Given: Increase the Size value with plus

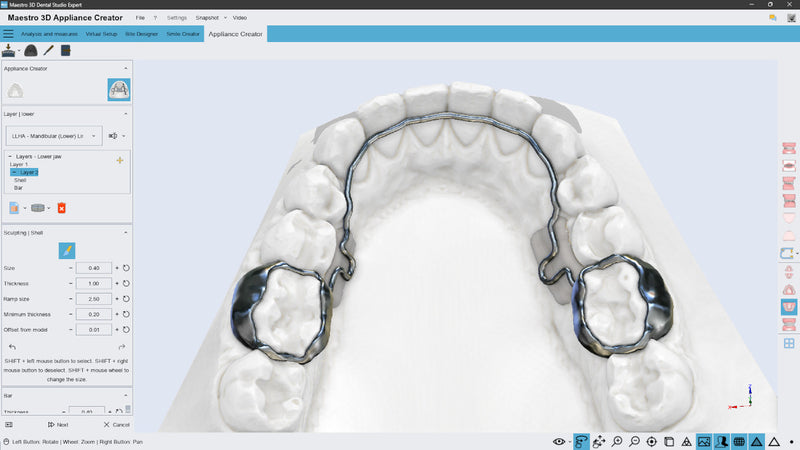Looking at the screenshot, I should coord(117,268).
